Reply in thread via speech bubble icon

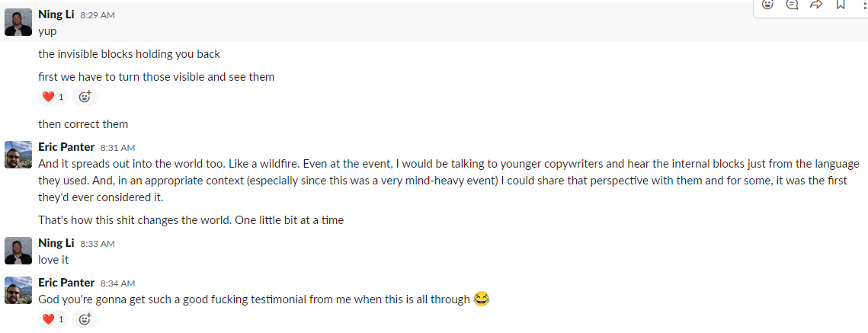pos(792,5)
